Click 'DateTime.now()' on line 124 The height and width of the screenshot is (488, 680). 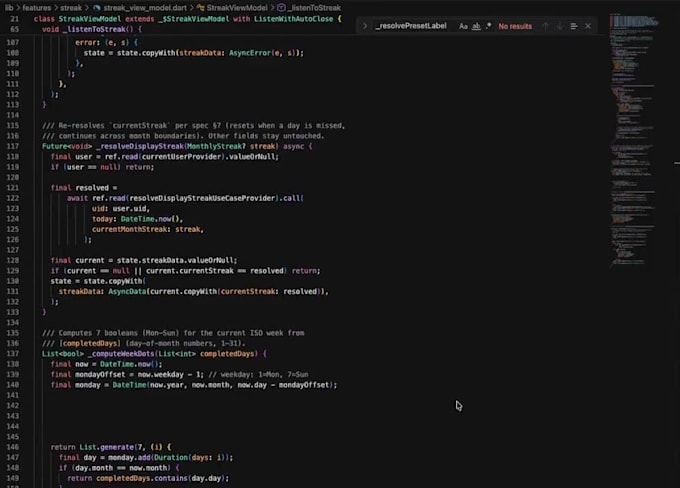pos(150,219)
